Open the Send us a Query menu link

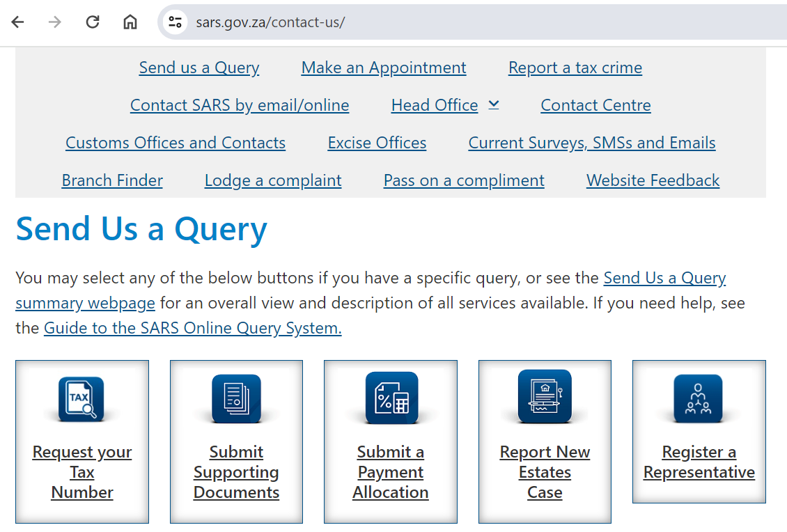click(x=199, y=68)
